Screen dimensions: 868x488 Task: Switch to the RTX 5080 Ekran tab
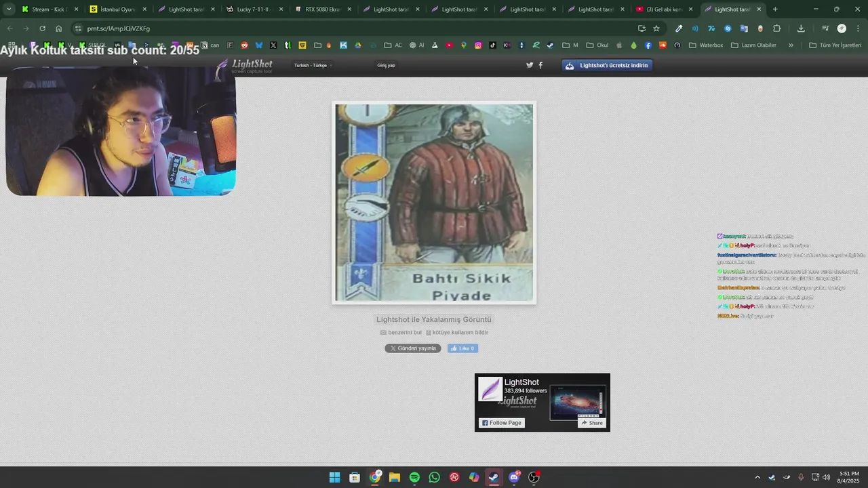point(323,9)
